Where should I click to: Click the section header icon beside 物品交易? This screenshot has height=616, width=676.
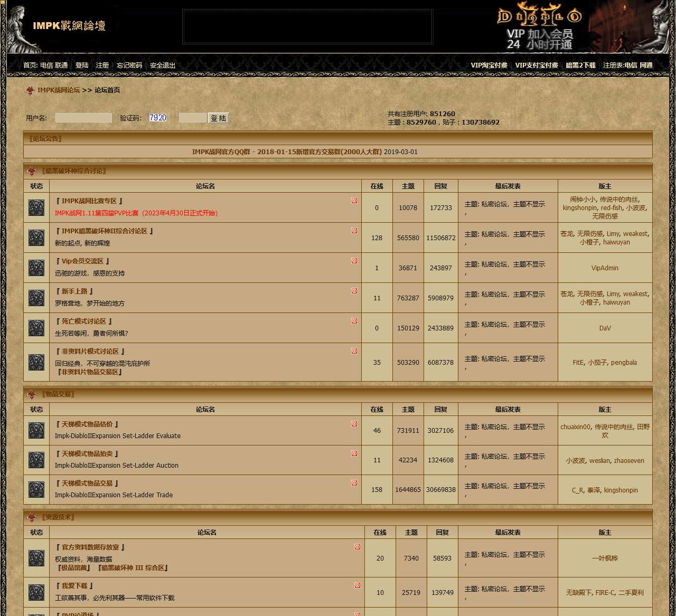(x=30, y=394)
